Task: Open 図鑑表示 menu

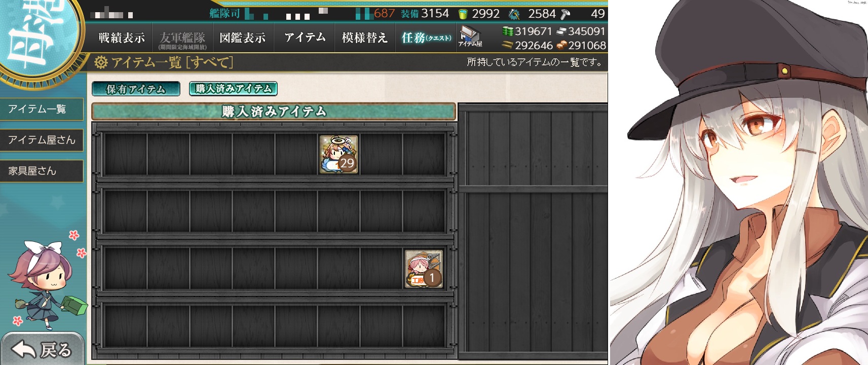Action: pos(243,38)
